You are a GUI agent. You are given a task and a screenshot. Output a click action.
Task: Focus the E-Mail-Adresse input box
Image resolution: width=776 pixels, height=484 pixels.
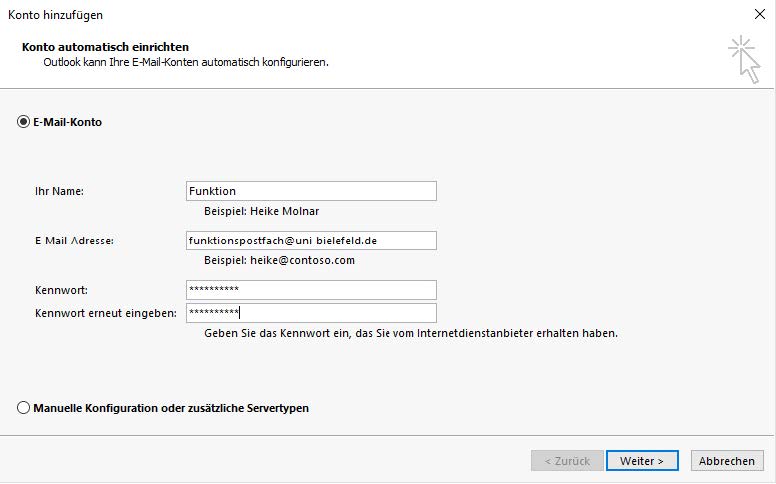pos(311,240)
